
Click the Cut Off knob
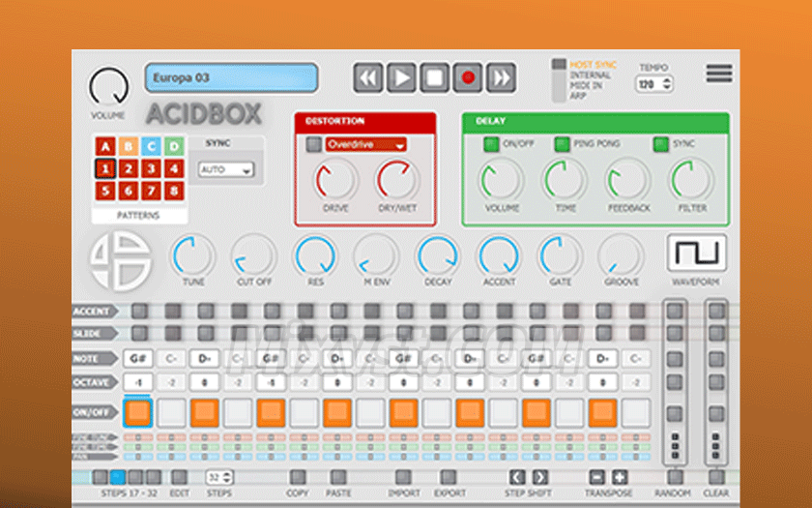pyautogui.click(x=253, y=255)
